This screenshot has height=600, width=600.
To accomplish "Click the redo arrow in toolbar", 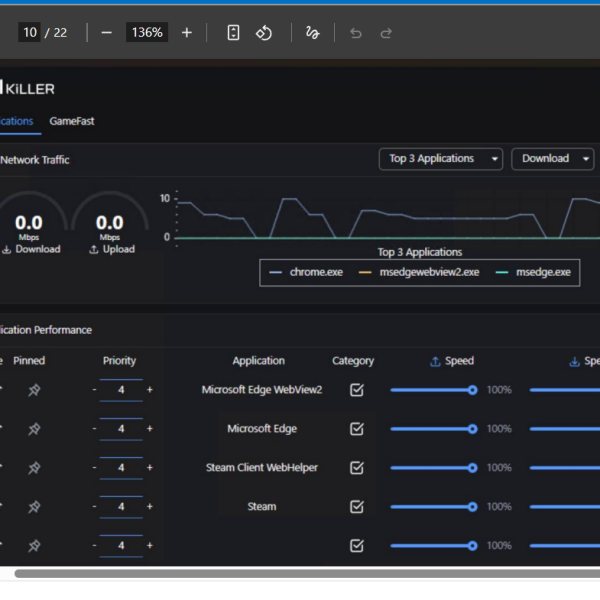I will (x=386, y=33).
